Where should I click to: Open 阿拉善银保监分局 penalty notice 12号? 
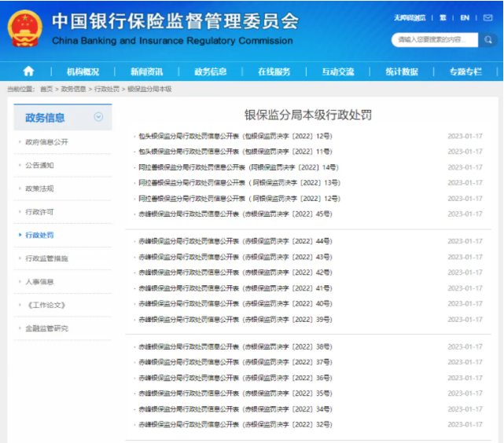(x=240, y=199)
